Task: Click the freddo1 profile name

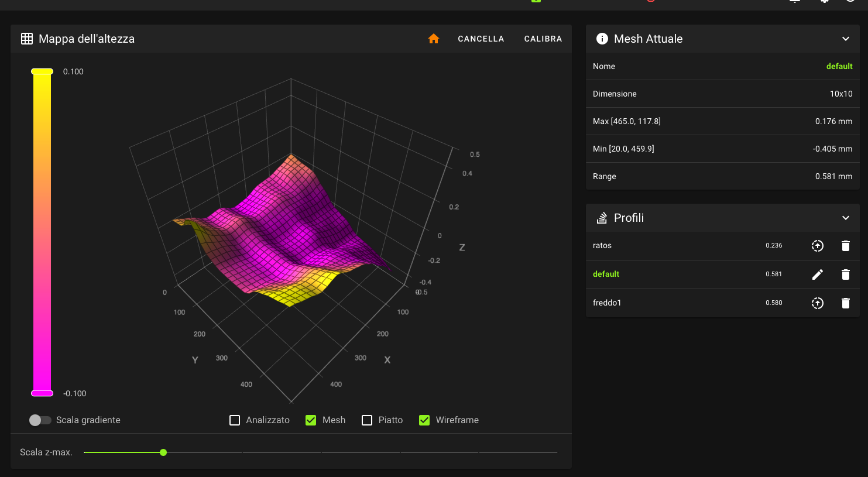Action: pos(607,303)
